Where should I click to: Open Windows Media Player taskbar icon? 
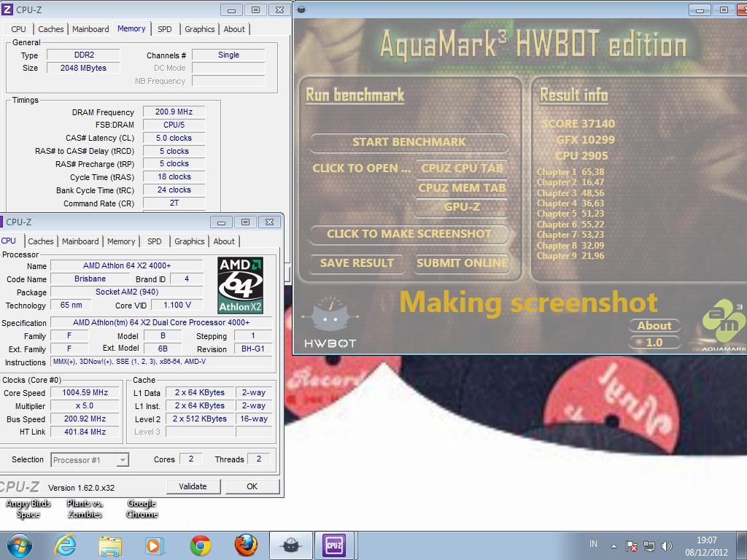155,545
